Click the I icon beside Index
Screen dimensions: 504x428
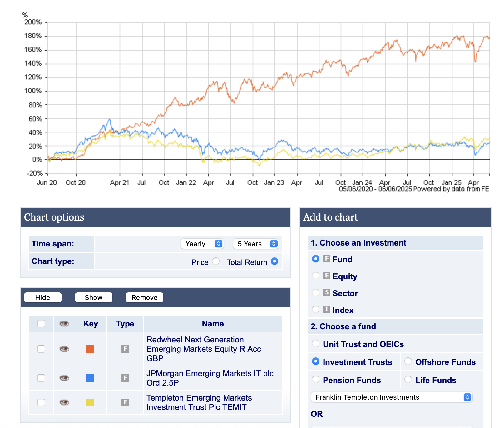coord(327,309)
